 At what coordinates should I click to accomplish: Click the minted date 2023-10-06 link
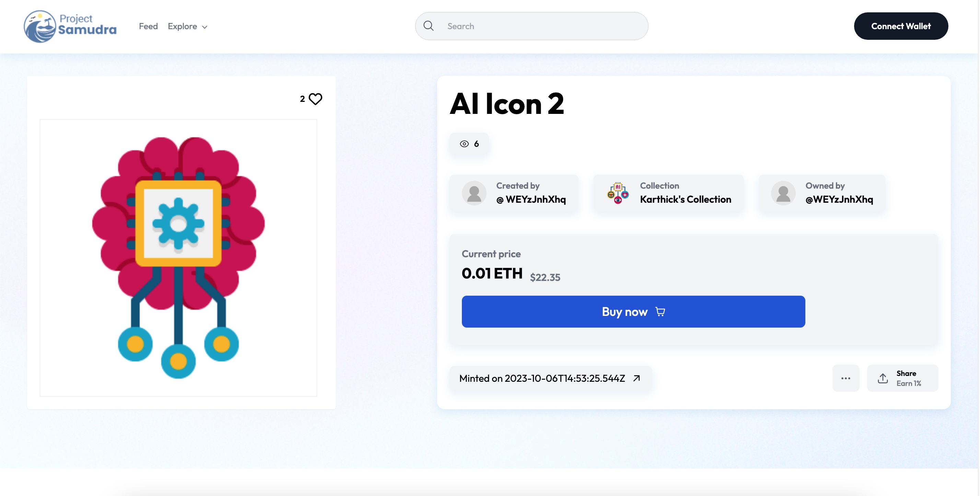[x=542, y=378]
